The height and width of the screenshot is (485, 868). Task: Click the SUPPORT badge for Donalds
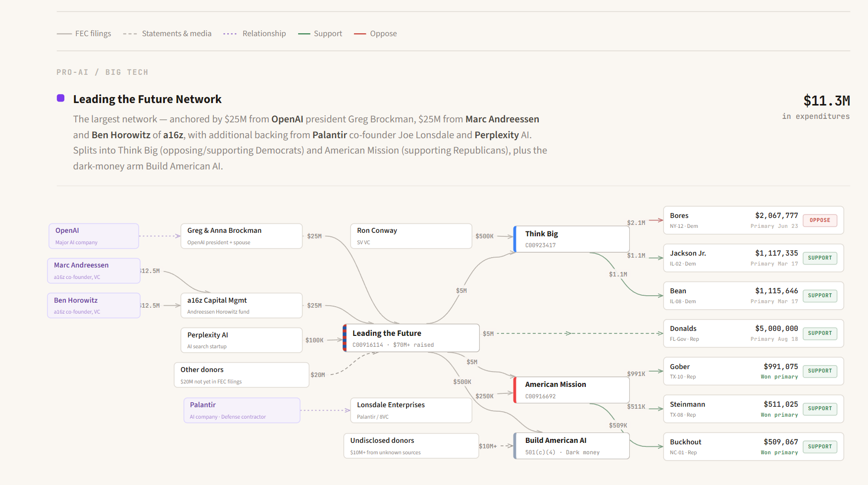point(820,333)
